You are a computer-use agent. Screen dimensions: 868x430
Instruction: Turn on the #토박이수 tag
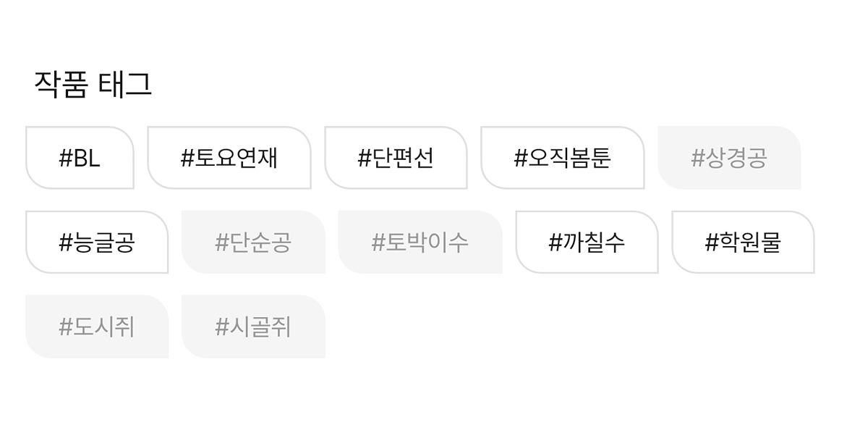pos(420,243)
